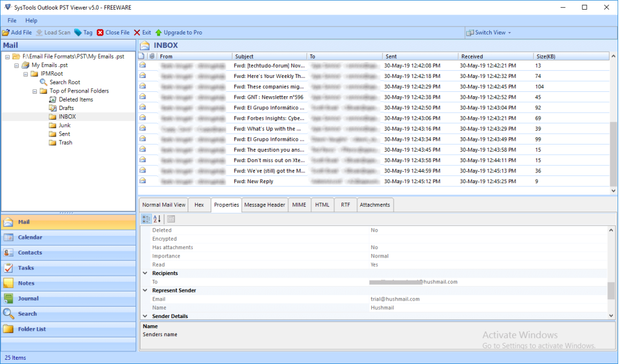Switch to the HTML tab
620x364 pixels.
322,205
